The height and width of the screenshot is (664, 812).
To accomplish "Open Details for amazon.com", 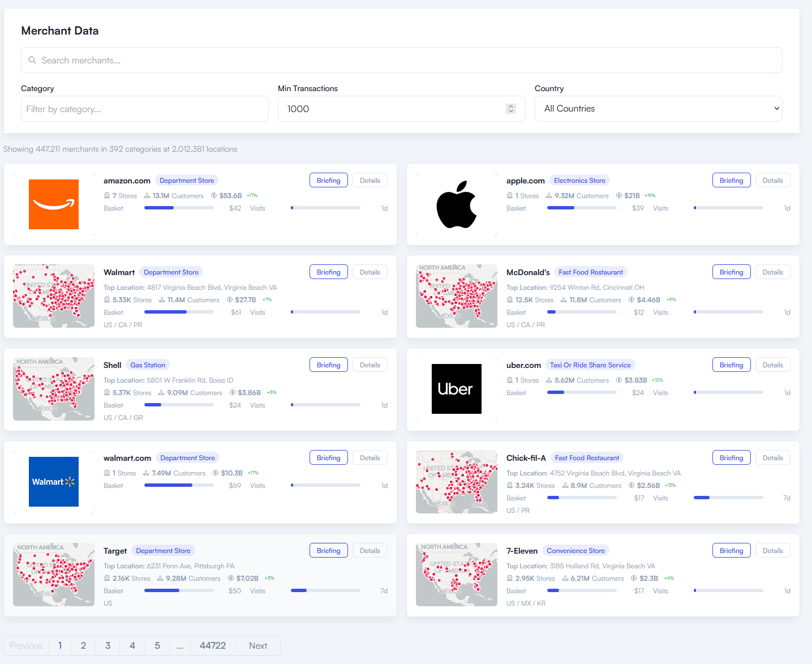I will [370, 181].
